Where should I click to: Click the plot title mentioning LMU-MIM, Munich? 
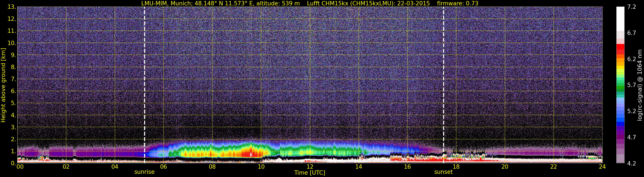tap(310, 3)
